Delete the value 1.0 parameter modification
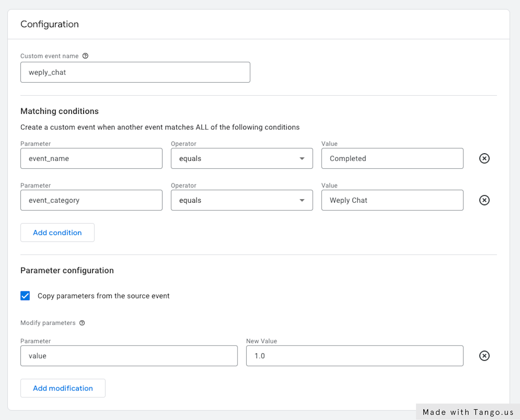The width and height of the screenshot is (520, 420). point(484,356)
